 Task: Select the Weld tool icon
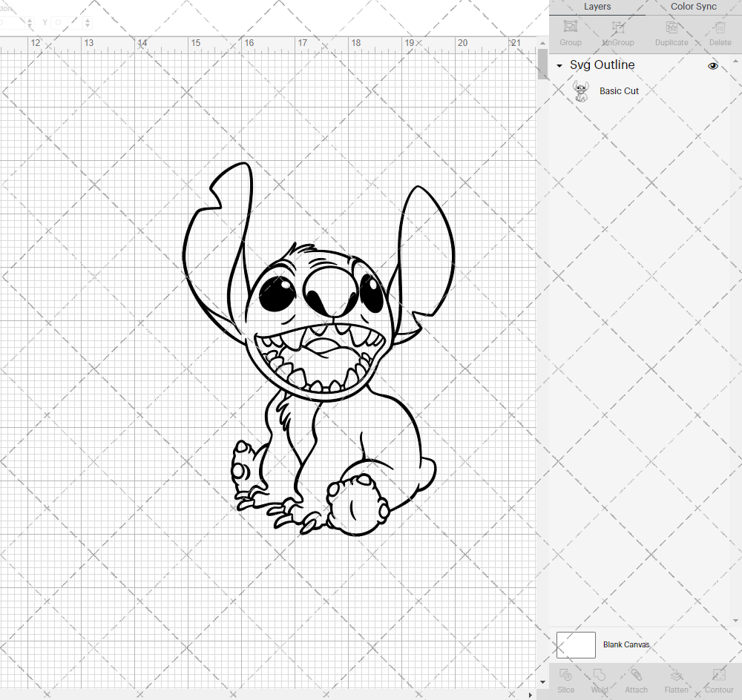point(599,675)
